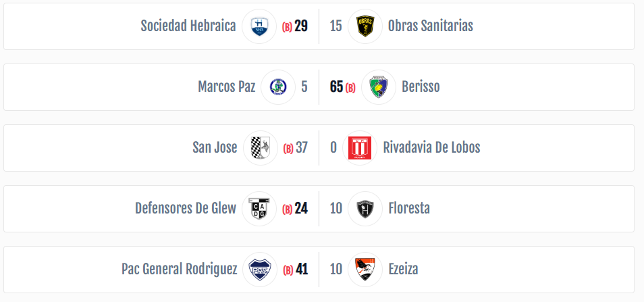
Task: Select the Berisso team shield logo
Action: 379,87
